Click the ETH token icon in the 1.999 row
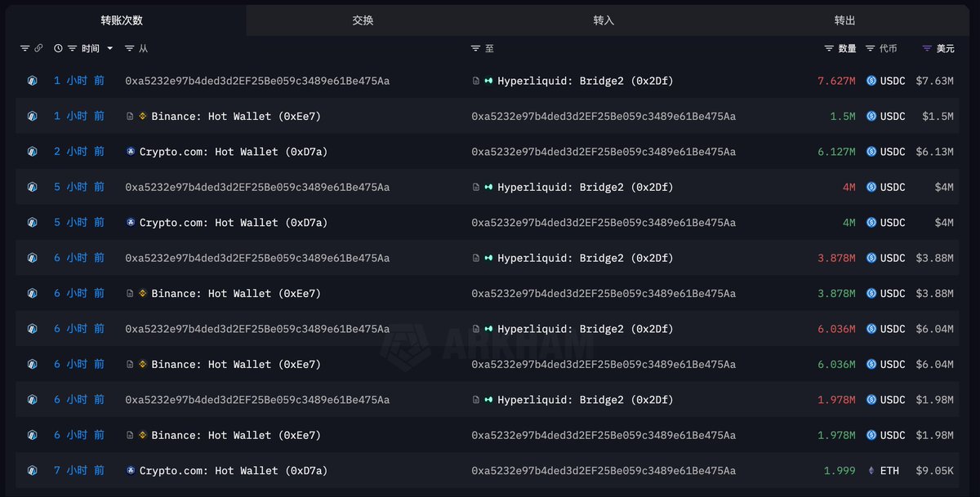 point(871,471)
